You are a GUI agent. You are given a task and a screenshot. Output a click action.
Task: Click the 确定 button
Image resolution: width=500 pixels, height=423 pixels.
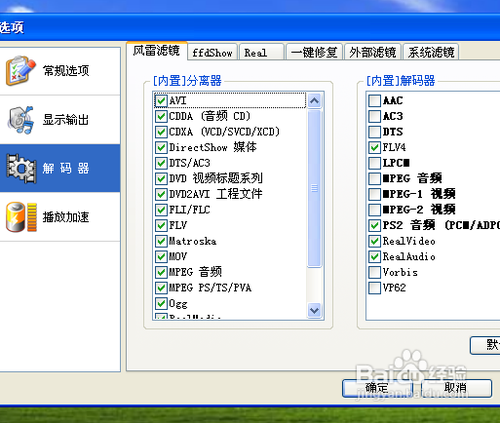(x=377, y=388)
